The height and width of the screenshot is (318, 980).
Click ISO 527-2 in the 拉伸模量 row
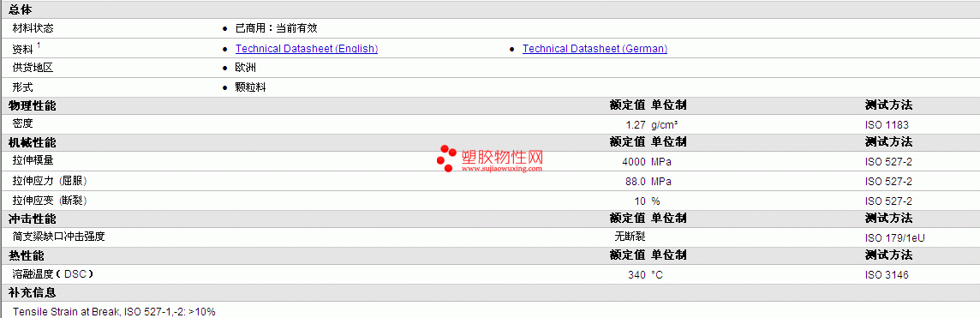(x=888, y=162)
